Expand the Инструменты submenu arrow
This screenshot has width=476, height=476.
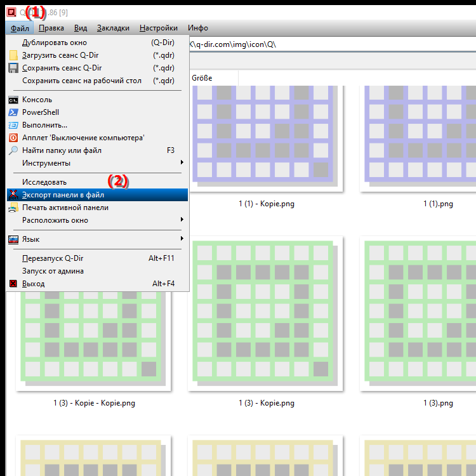tap(182, 162)
